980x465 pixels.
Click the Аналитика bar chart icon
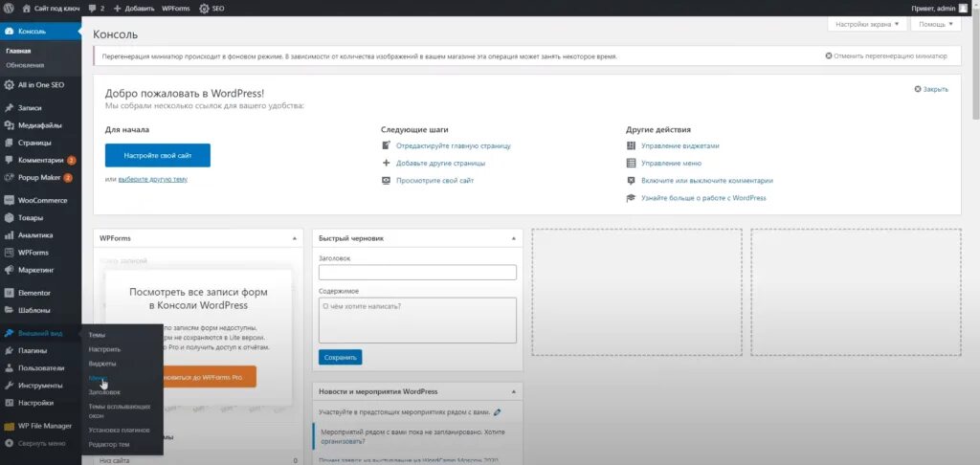click(x=10, y=235)
